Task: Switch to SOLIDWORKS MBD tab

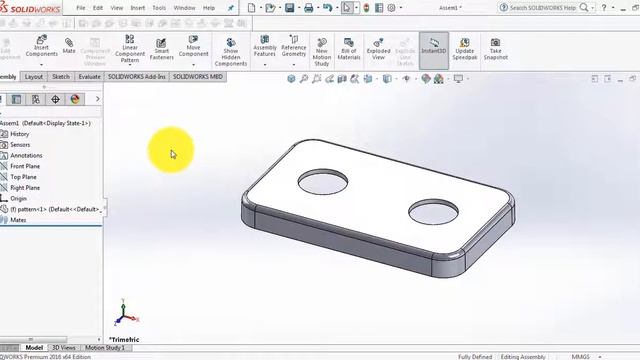Action: tap(198, 77)
